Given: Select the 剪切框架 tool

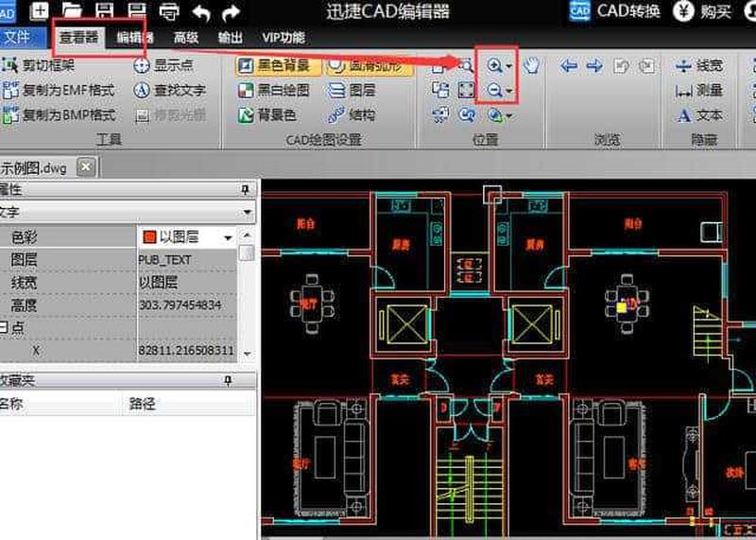Looking at the screenshot, I should [x=39, y=64].
